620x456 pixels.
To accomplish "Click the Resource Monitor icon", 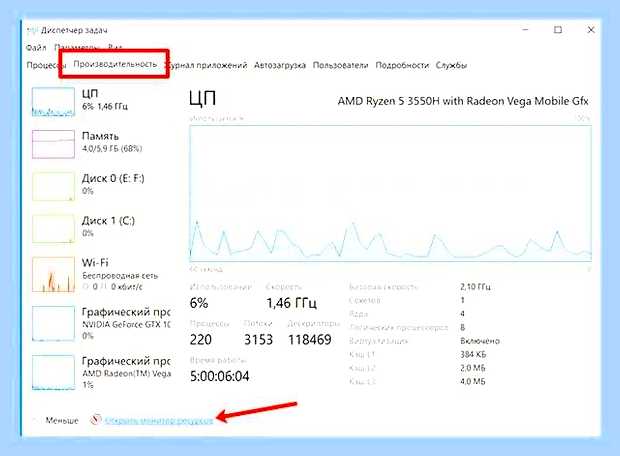I will [x=96, y=420].
